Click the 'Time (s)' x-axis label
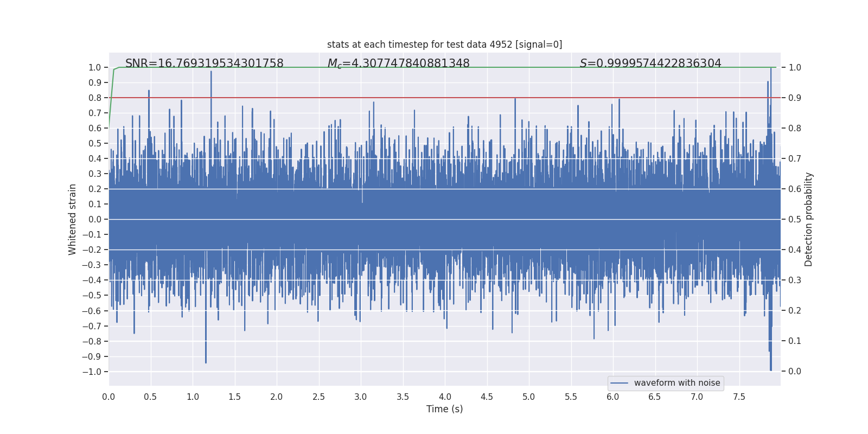 click(444, 409)
